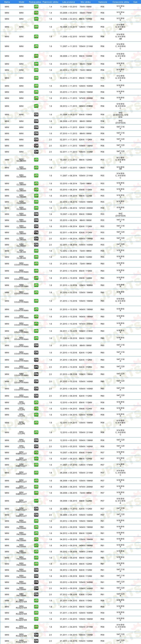The width and height of the screenshot is (141, 644).
Task: Click the ON icon for Roadster 100kW / 136KM
Action: (x=36, y=635)
